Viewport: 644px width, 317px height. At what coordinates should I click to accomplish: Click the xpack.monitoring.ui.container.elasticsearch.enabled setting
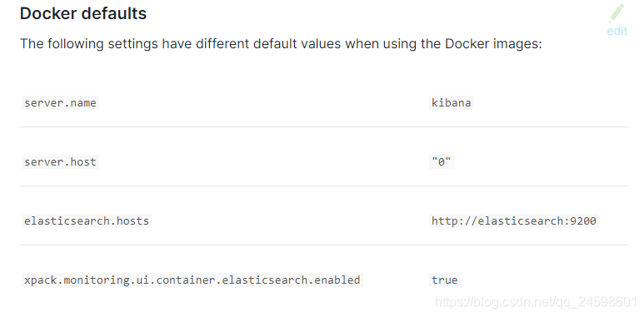pos(192,280)
